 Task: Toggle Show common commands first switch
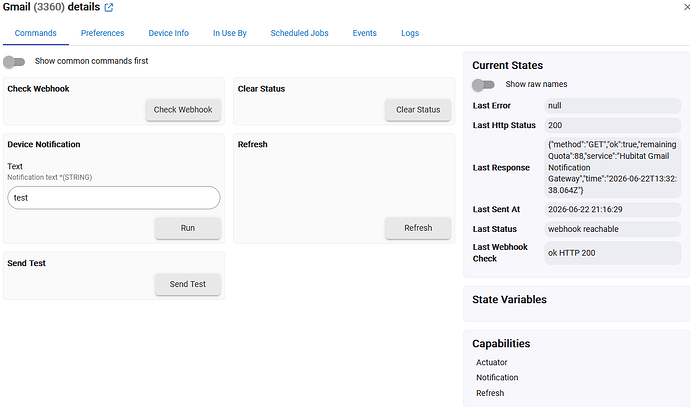click(14, 62)
